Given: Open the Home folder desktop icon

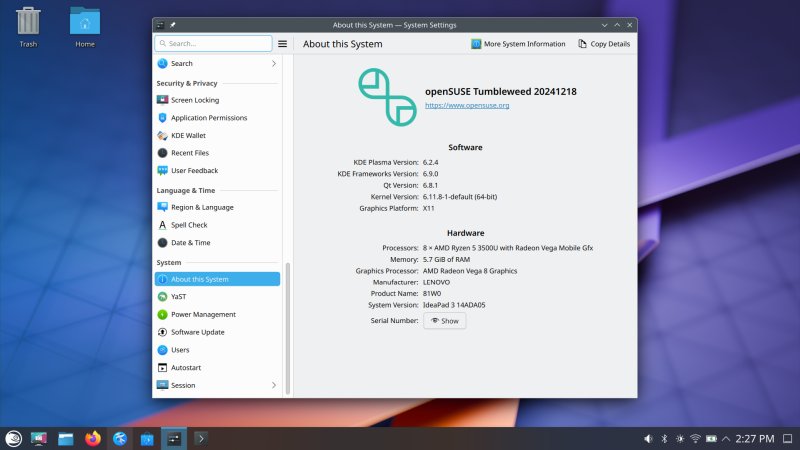Looking at the screenshot, I should pyautogui.click(x=85, y=28).
